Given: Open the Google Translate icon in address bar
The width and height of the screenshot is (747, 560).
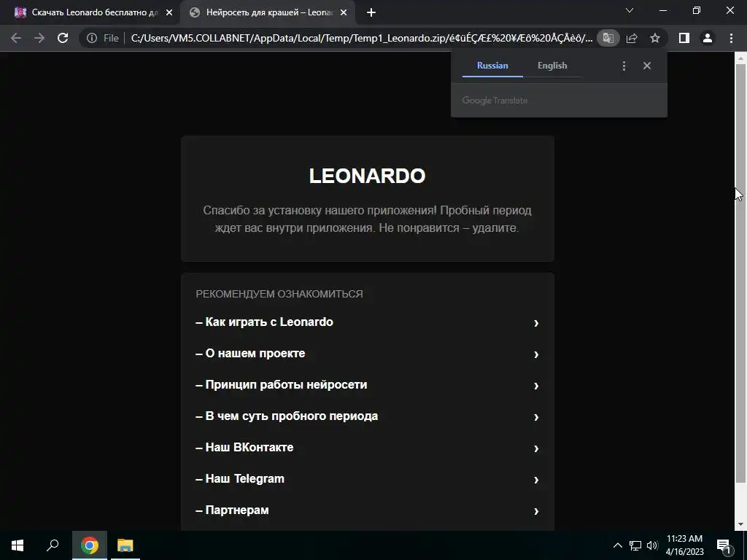Looking at the screenshot, I should click(608, 38).
